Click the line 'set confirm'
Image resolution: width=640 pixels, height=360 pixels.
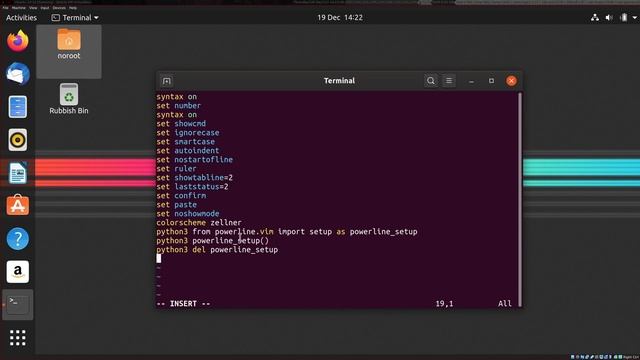click(181, 196)
